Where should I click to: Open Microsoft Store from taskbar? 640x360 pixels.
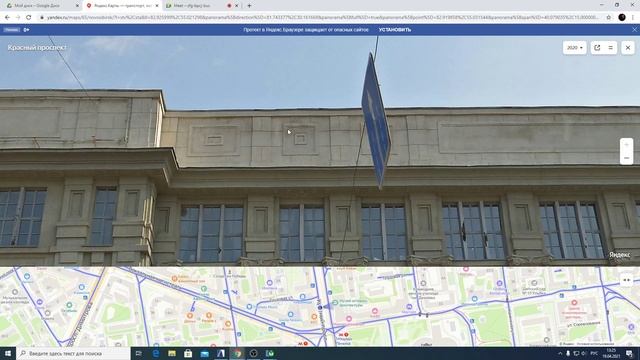[188, 353]
